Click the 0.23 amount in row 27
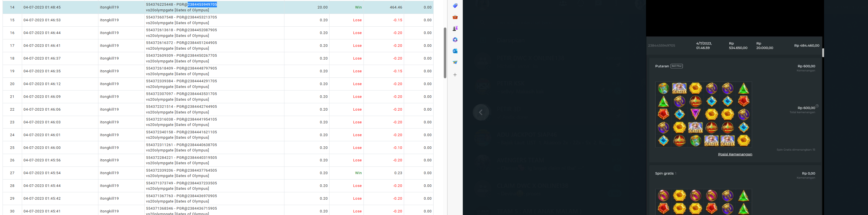The image size is (868, 215). click(x=398, y=173)
